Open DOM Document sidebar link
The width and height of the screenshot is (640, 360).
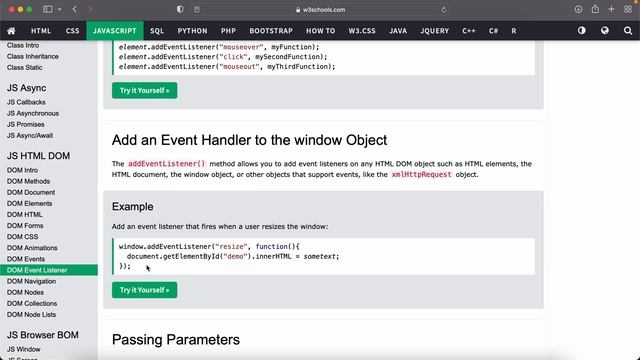point(31,192)
